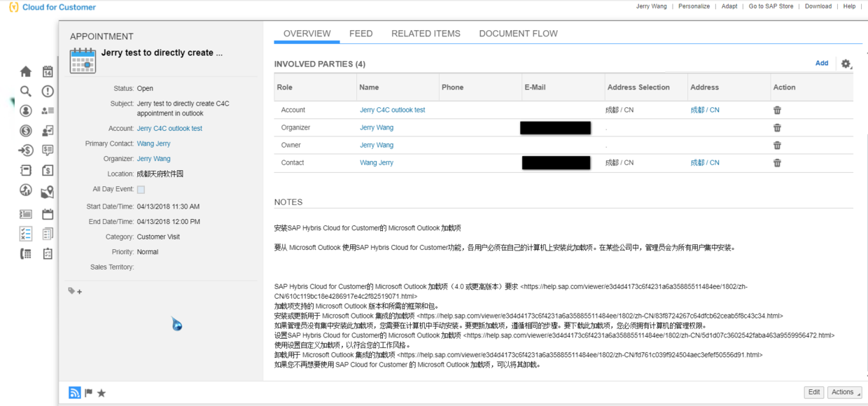This screenshot has width=868, height=406.
Task: Open the map pin visits icon
Action: tap(48, 192)
